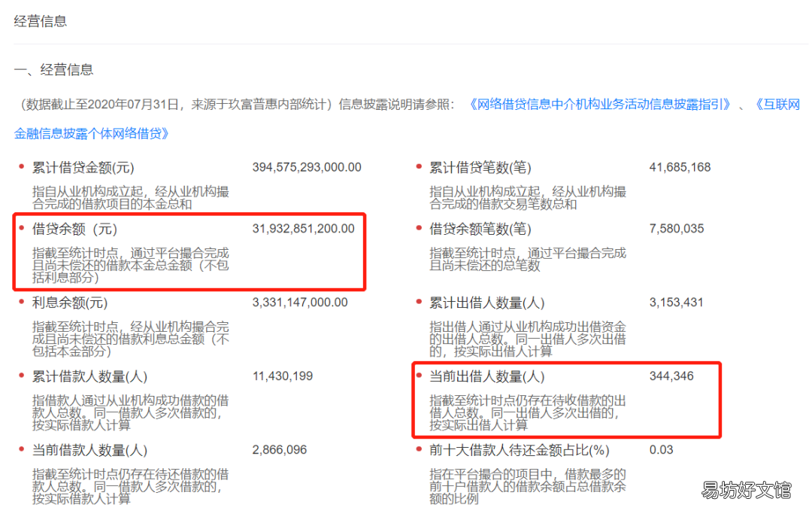This screenshot has width=812, height=514.
Task: Click the value 394,575,293,000.00
Action: 307,167
